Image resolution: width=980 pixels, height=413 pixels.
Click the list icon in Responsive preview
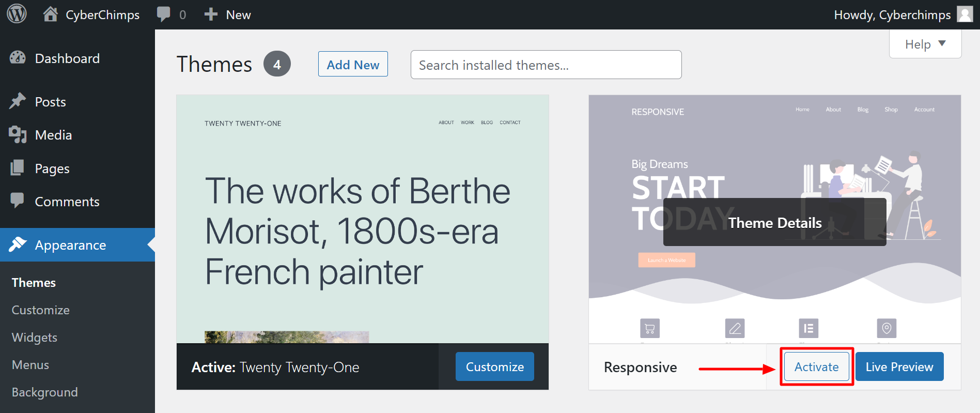808,328
